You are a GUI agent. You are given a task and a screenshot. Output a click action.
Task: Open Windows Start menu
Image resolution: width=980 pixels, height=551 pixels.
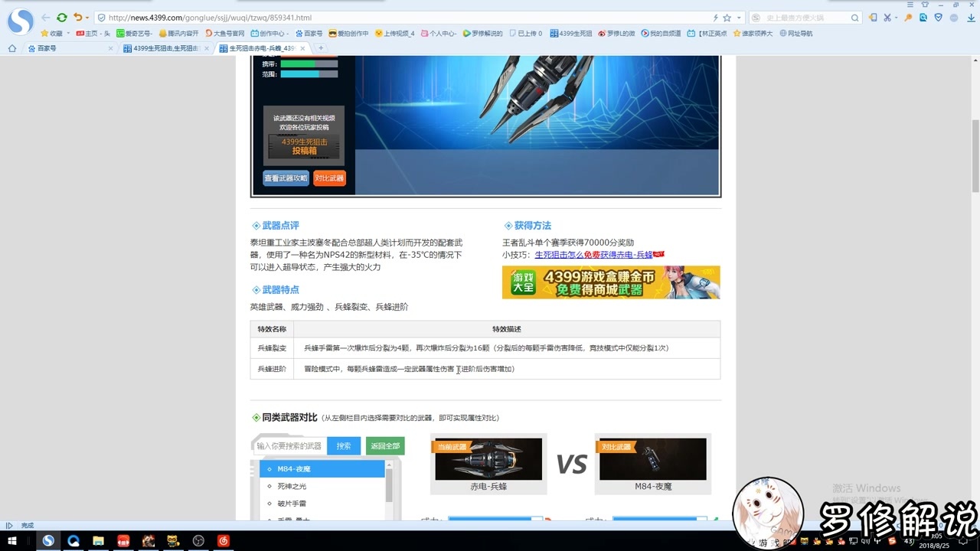coord(12,540)
